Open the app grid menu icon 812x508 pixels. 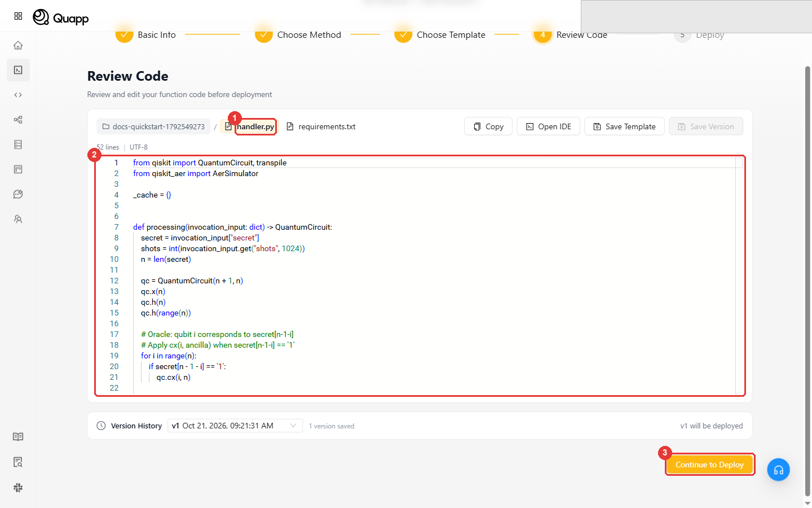(18, 16)
